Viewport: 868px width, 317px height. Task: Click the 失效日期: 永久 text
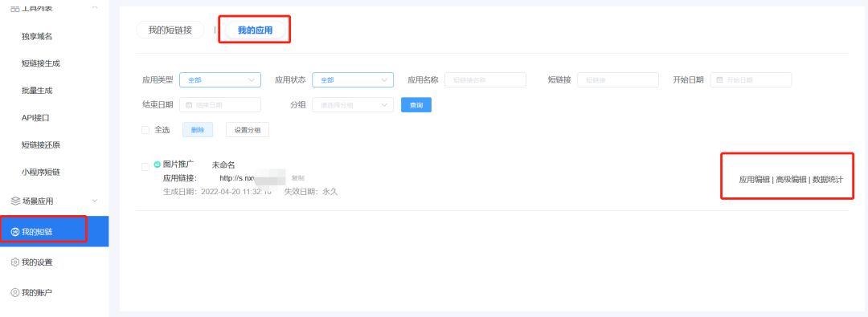[310, 192]
